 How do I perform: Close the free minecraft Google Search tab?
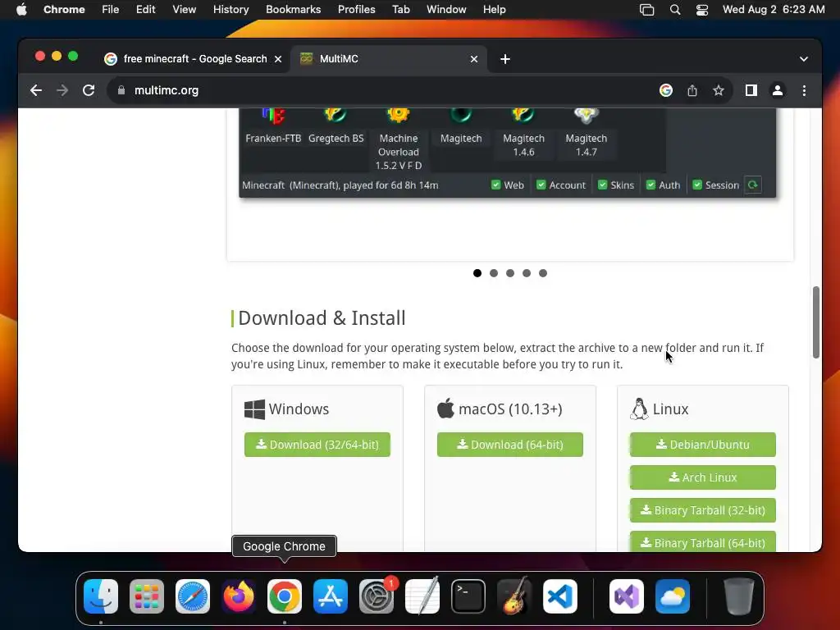point(278,59)
